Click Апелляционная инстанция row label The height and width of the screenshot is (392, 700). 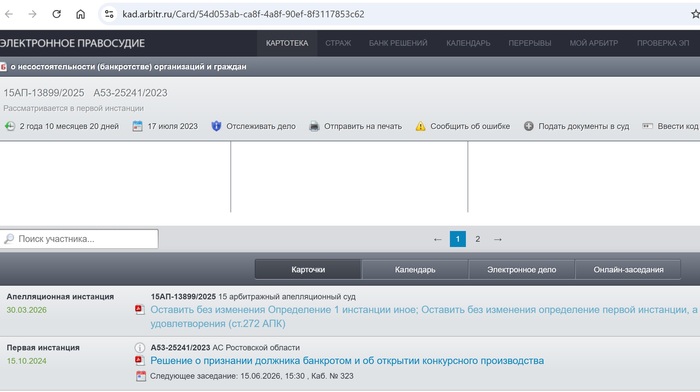pyautogui.click(x=60, y=297)
